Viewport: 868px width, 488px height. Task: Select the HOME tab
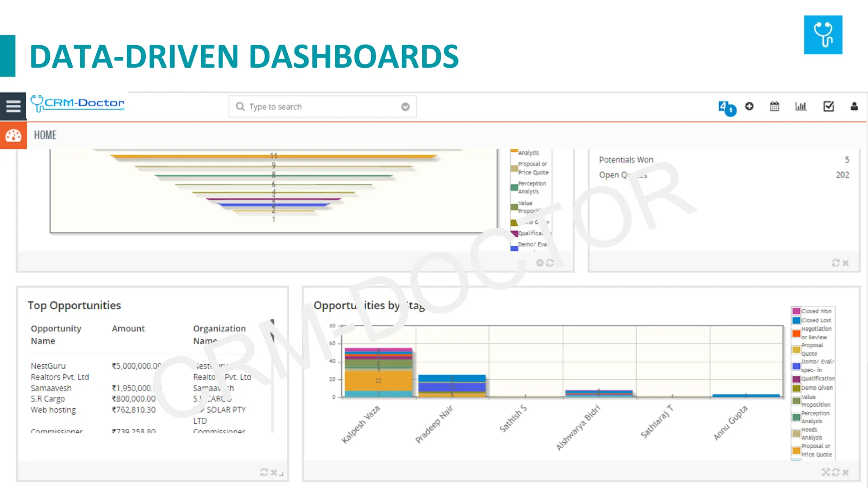(45, 135)
